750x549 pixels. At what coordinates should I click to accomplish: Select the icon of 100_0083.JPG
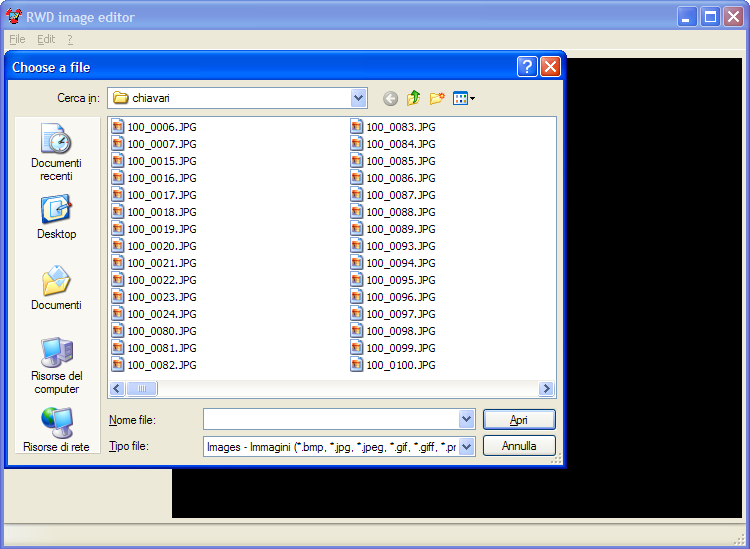(357, 127)
